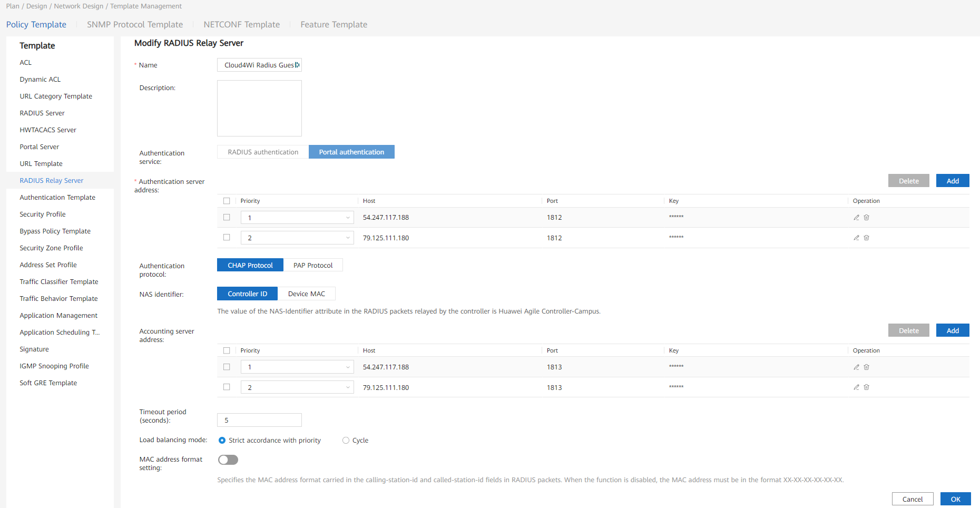Add a new authentication server address

(952, 181)
